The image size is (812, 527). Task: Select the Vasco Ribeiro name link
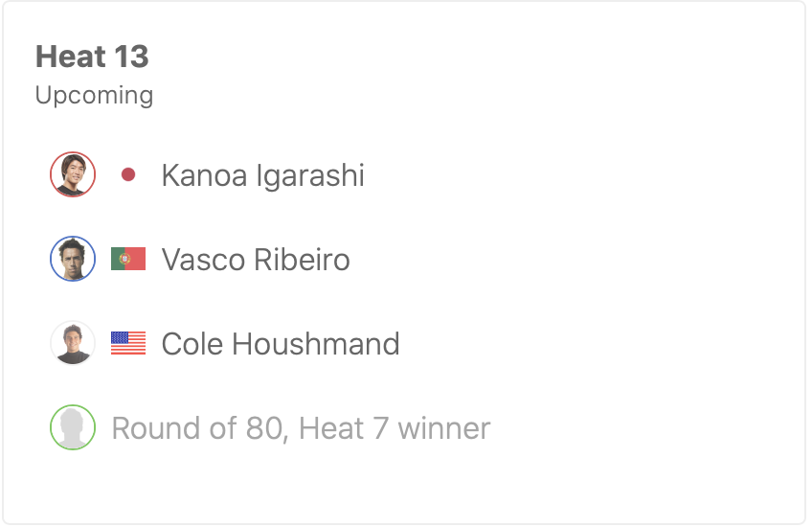pyautogui.click(x=255, y=260)
